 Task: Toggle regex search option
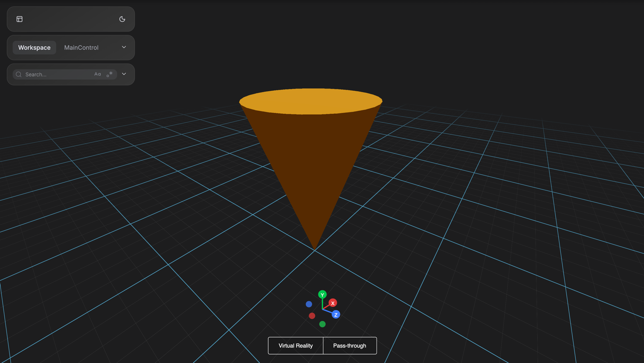tap(110, 74)
